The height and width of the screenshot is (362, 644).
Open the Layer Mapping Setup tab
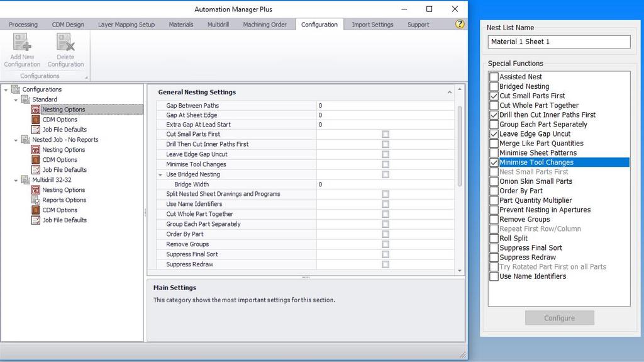tap(126, 25)
